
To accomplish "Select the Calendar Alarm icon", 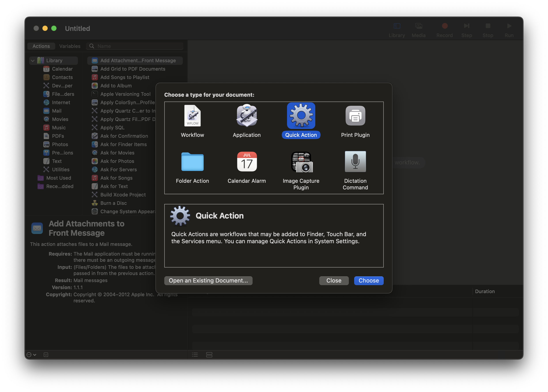I will click(x=246, y=162).
